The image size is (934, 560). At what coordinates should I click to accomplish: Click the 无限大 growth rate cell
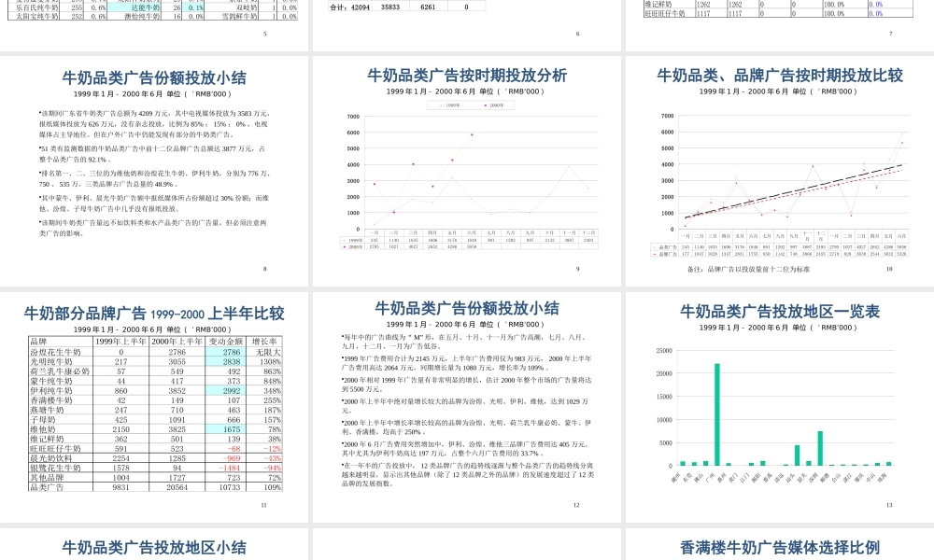pyautogui.click(x=268, y=352)
